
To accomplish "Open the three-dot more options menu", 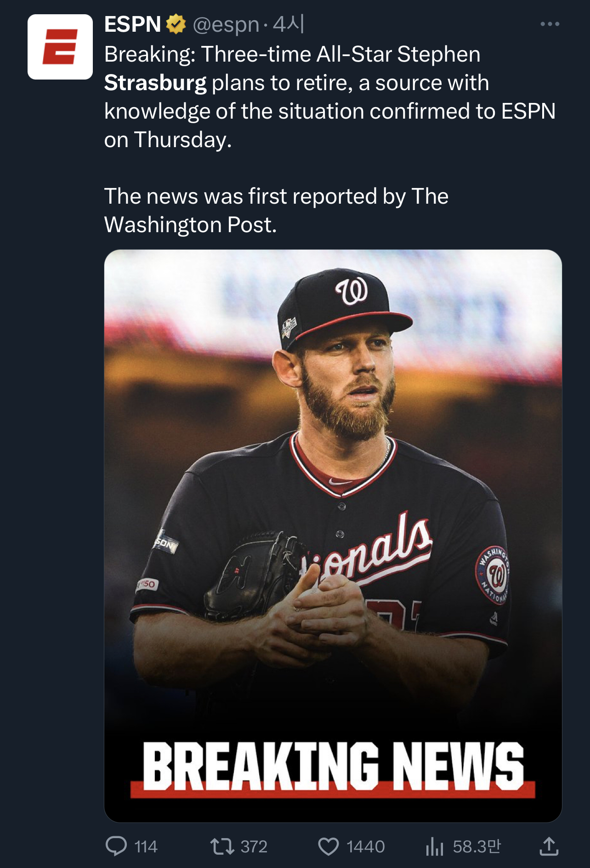I will tap(550, 24).
